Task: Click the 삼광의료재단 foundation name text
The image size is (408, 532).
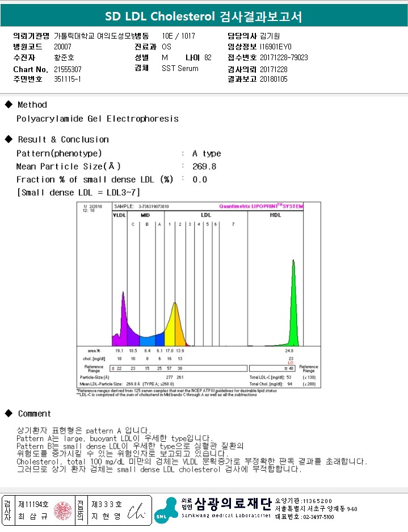Action: pyautogui.click(x=233, y=504)
